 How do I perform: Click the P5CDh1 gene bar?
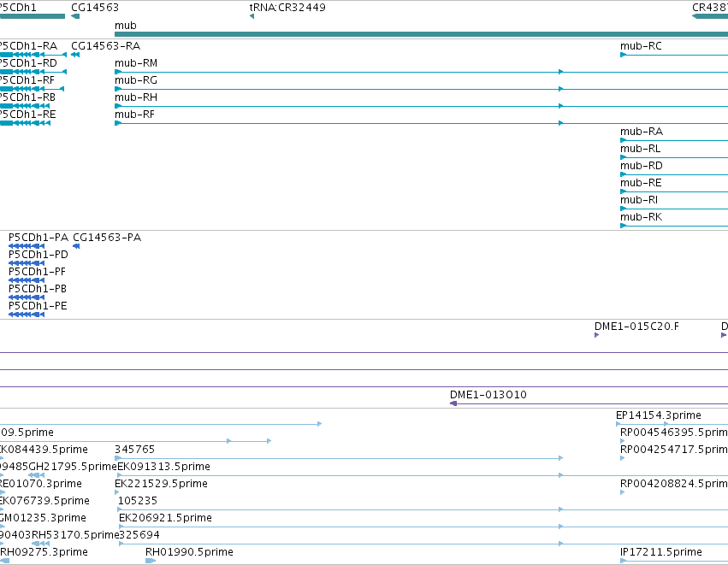(33, 16)
